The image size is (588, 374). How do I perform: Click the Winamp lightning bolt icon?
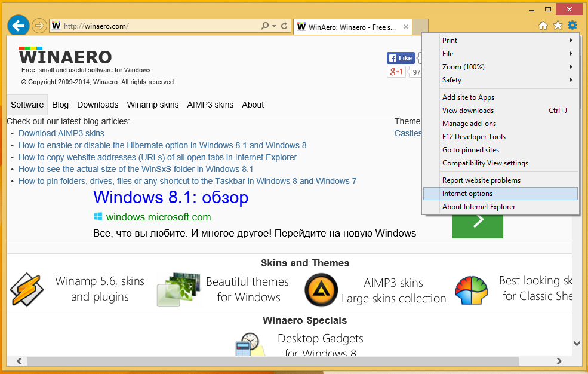pos(27,289)
